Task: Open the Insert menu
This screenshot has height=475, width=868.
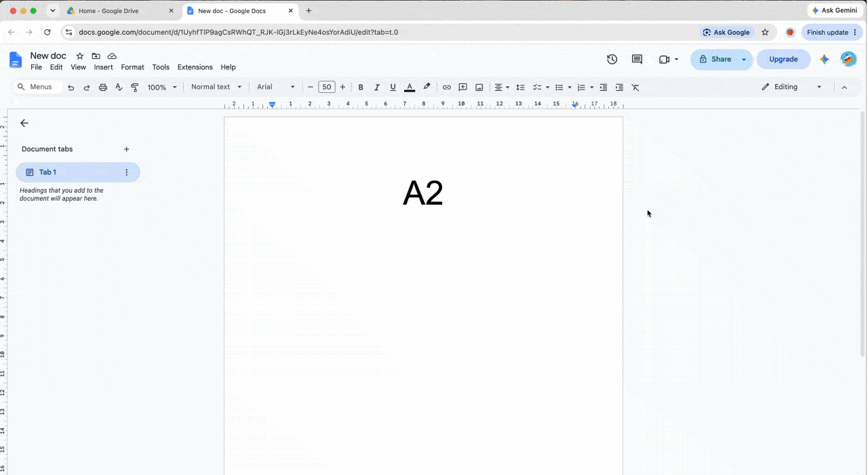Action: pos(103,67)
